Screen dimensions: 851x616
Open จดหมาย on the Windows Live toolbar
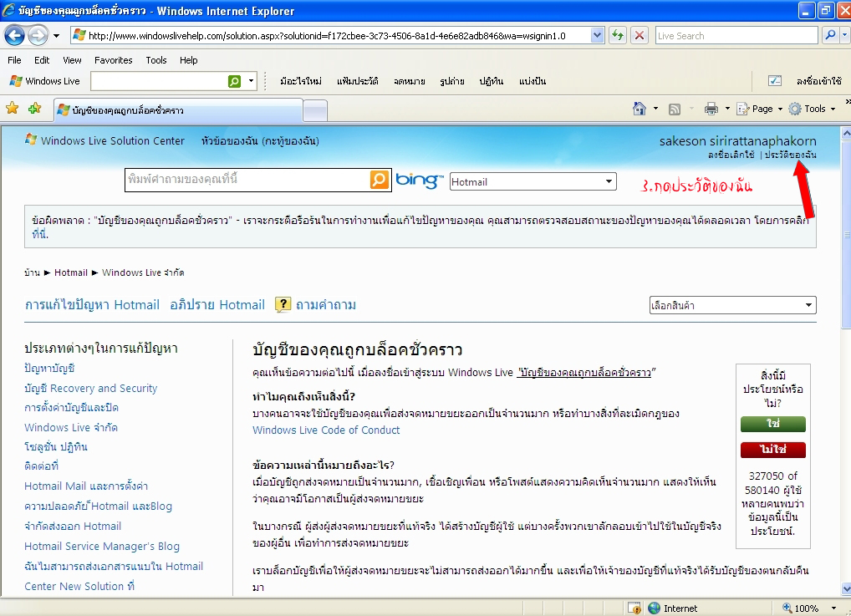pos(410,81)
